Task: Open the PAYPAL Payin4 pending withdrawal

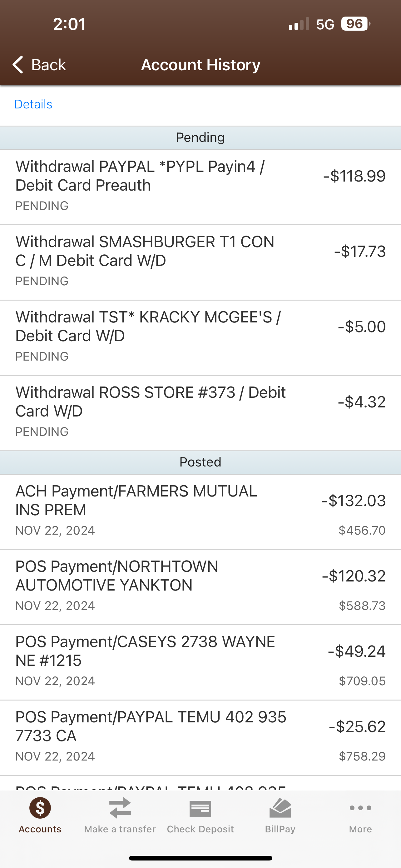Action: tap(200, 187)
